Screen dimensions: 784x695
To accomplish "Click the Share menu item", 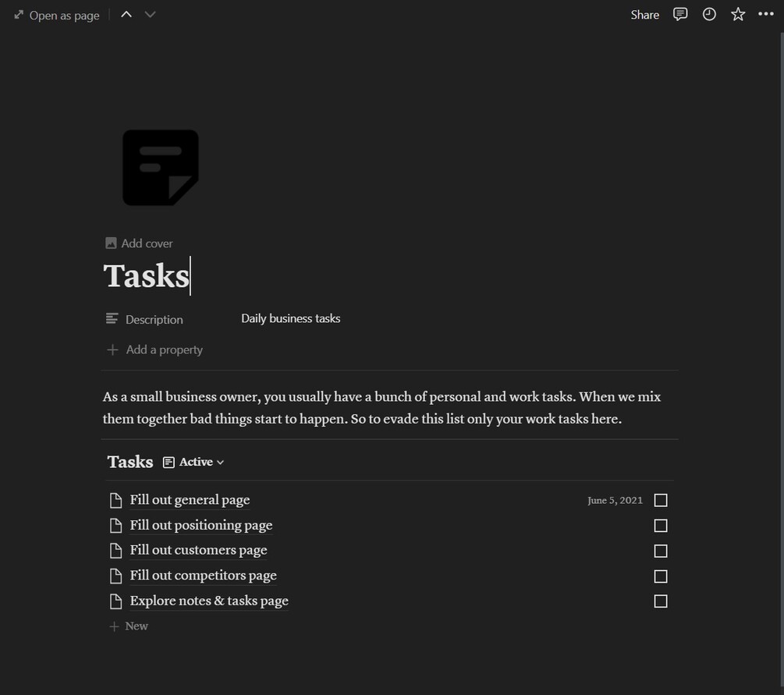I will [644, 15].
